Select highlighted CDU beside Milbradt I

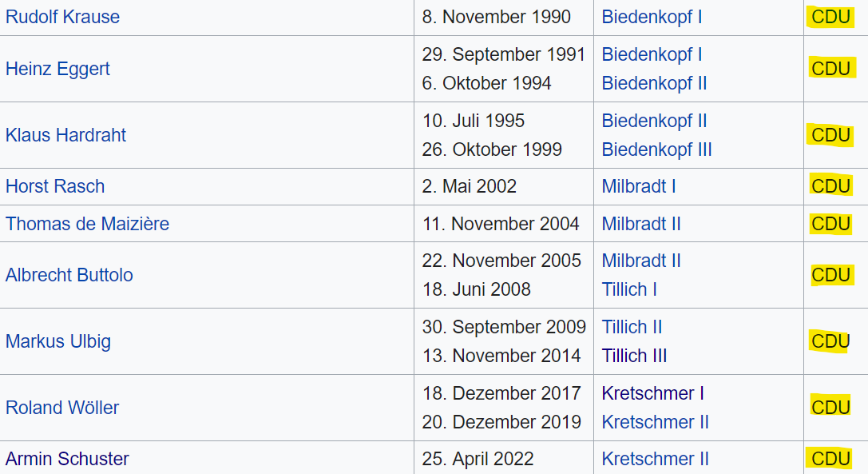point(831,186)
